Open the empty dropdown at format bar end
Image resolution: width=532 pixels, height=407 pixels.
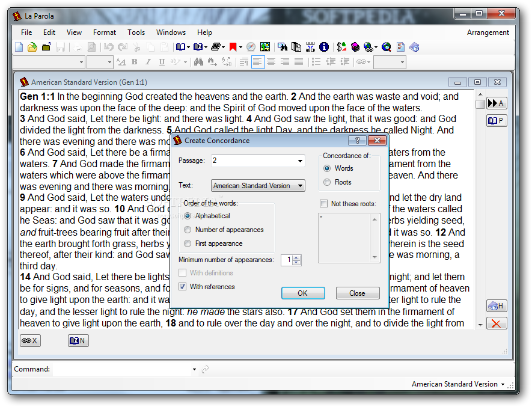point(402,62)
